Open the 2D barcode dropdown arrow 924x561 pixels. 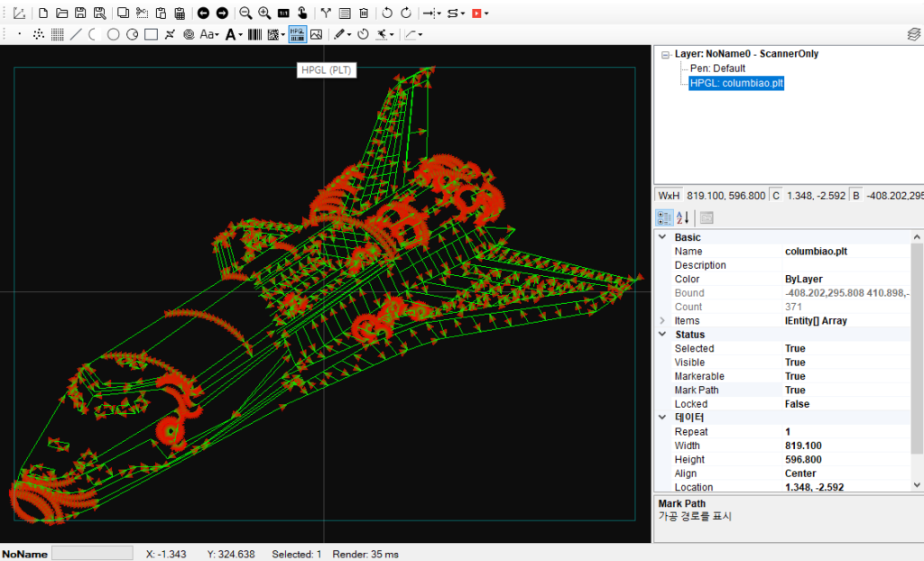click(x=282, y=35)
